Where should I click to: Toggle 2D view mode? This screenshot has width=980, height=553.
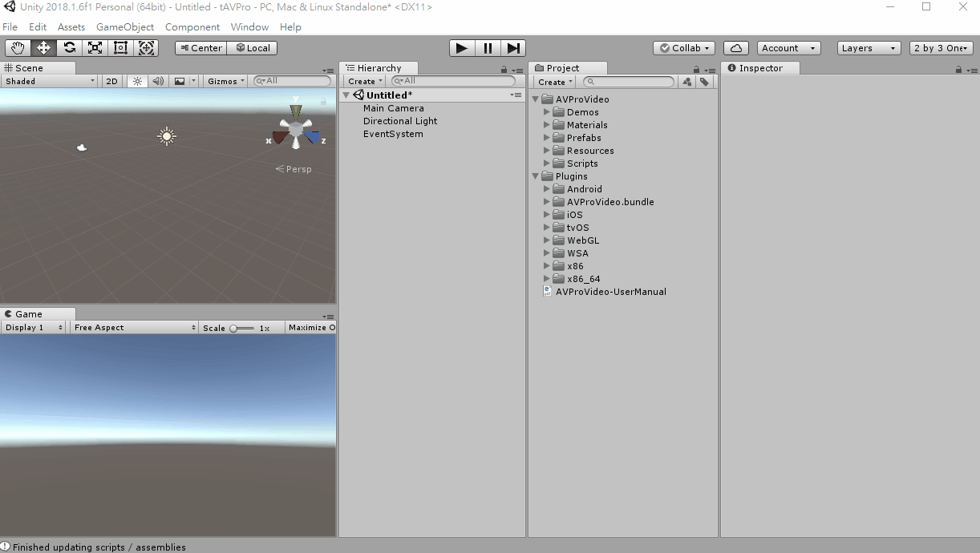tap(112, 81)
